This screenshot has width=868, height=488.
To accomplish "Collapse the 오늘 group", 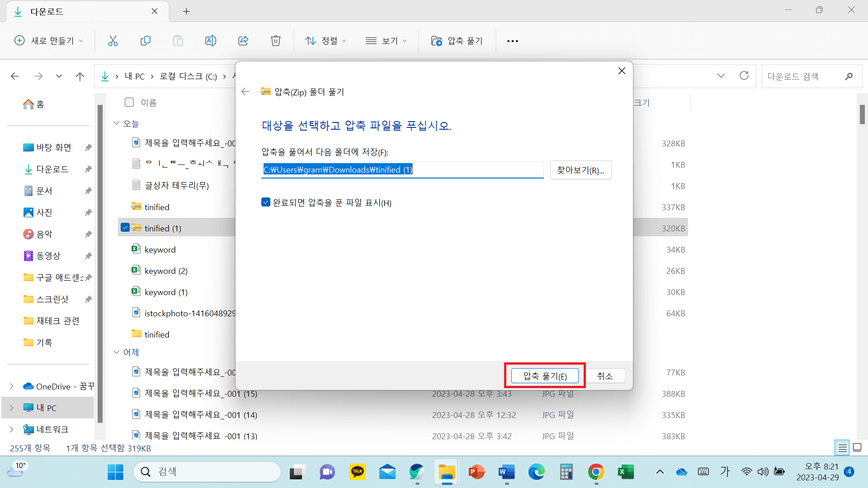I will 117,123.
